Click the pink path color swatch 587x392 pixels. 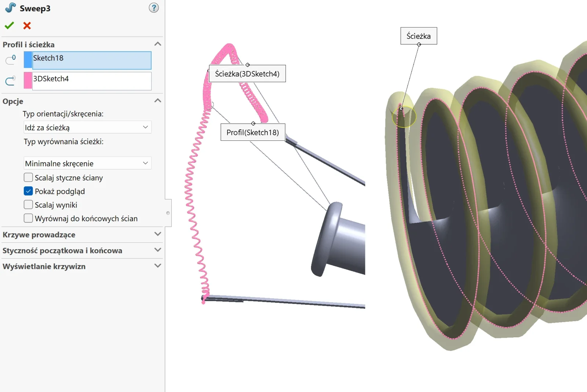(28, 81)
